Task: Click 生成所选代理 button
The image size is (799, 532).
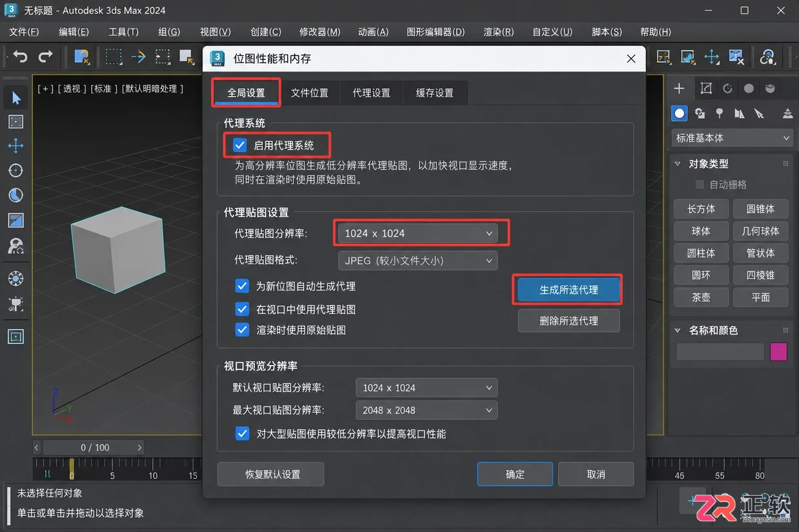Action: tap(569, 290)
